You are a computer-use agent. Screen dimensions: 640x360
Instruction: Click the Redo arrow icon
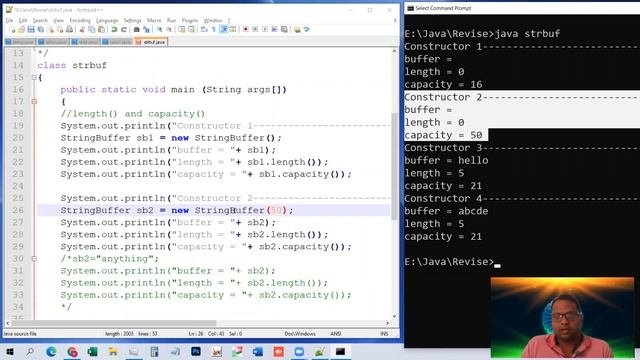coord(124,29)
